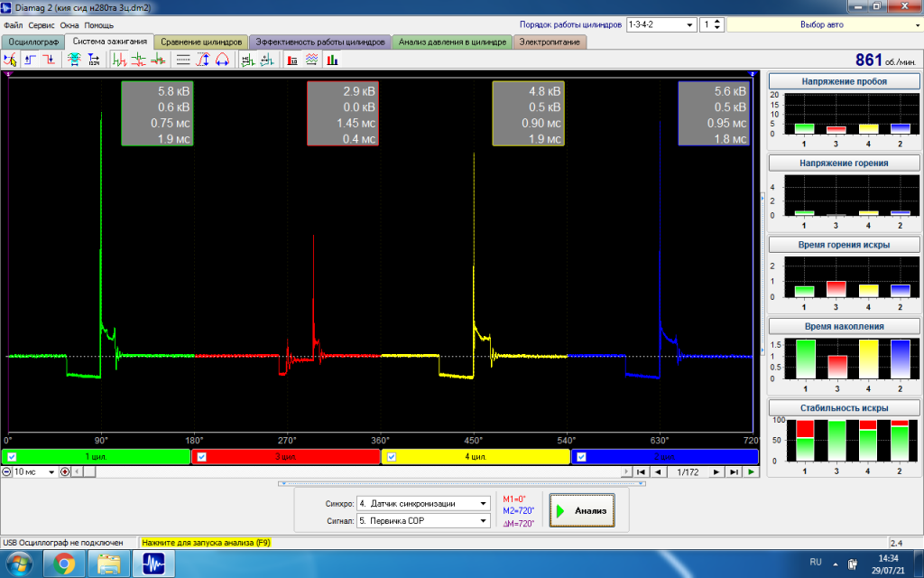Toggle the colored bar chart panel icon
This screenshot has width=924, height=578.
click(x=332, y=60)
